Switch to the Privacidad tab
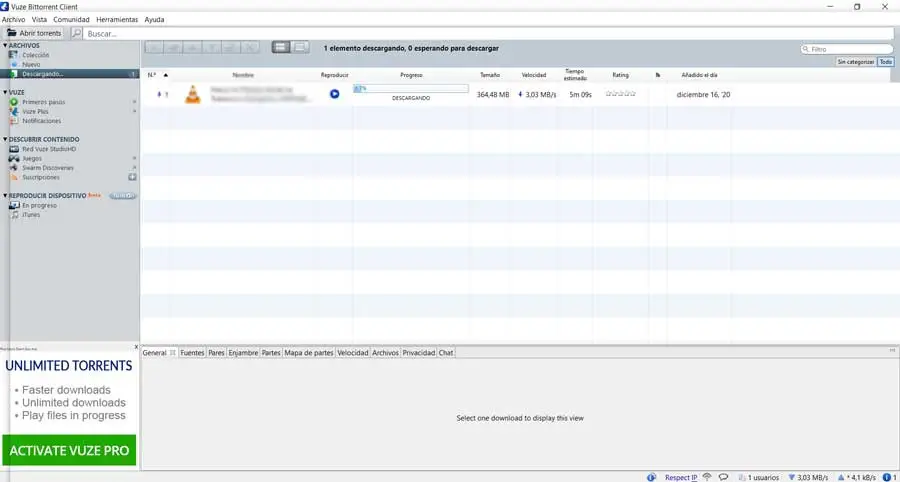Image resolution: width=900 pixels, height=482 pixels. point(418,353)
